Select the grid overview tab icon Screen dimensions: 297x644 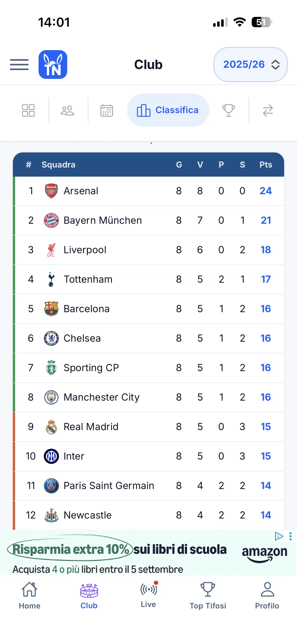[x=28, y=110]
